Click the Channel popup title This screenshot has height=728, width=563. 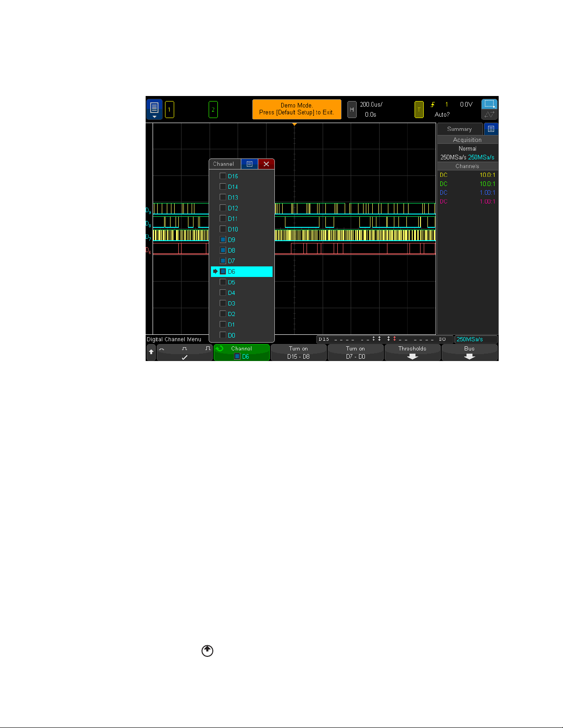(x=223, y=164)
